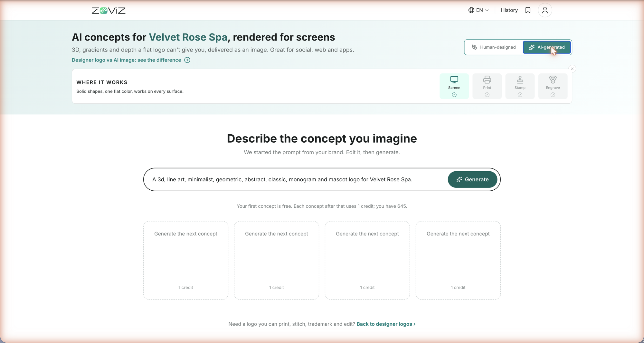Select the Engrave surface tile
This screenshot has height=343, width=644.
[x=553, y=86]
